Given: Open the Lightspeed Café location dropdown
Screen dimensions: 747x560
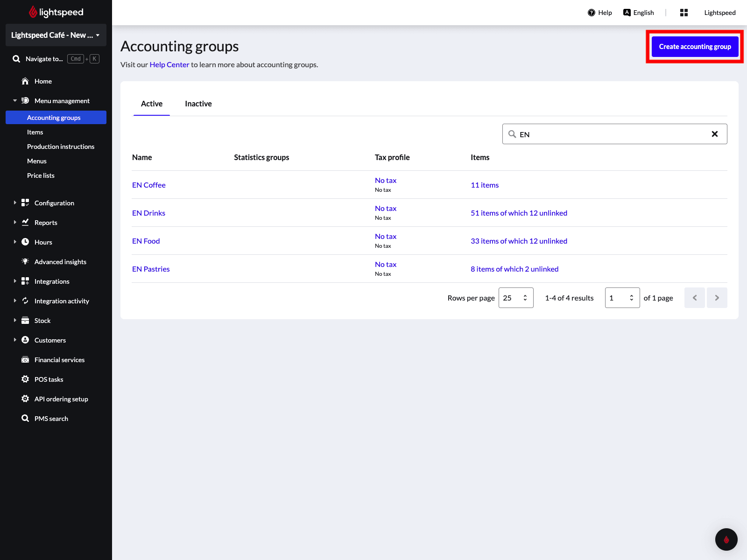Looking at the screenshot, I should (x=56, y=35).
